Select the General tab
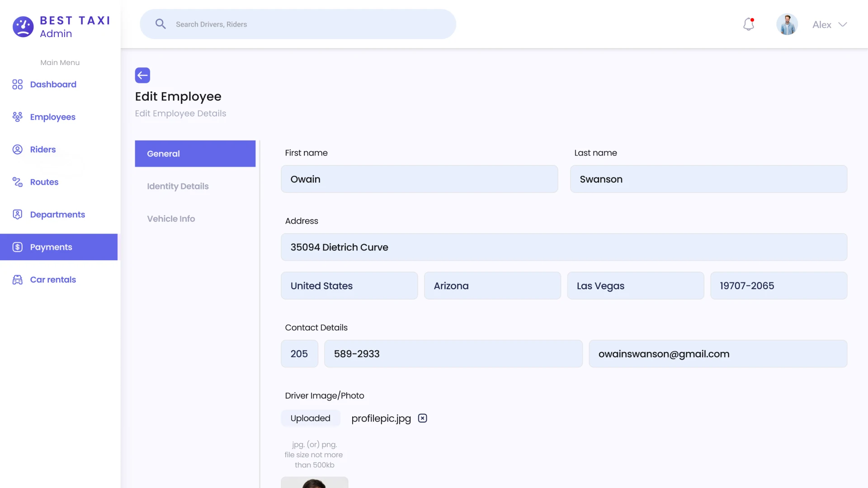 [x=163, y=153]
